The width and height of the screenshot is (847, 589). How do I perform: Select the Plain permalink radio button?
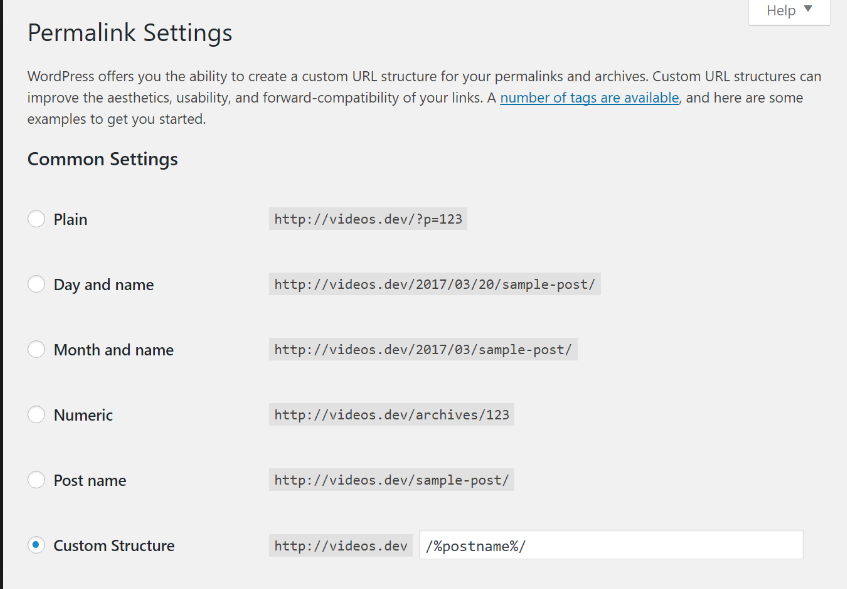pos(36,219)
